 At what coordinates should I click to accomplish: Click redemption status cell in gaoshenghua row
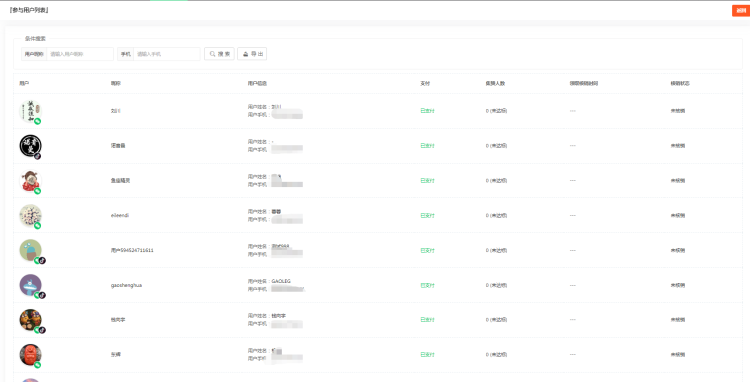pyautogui.click(x=678, y=285)
